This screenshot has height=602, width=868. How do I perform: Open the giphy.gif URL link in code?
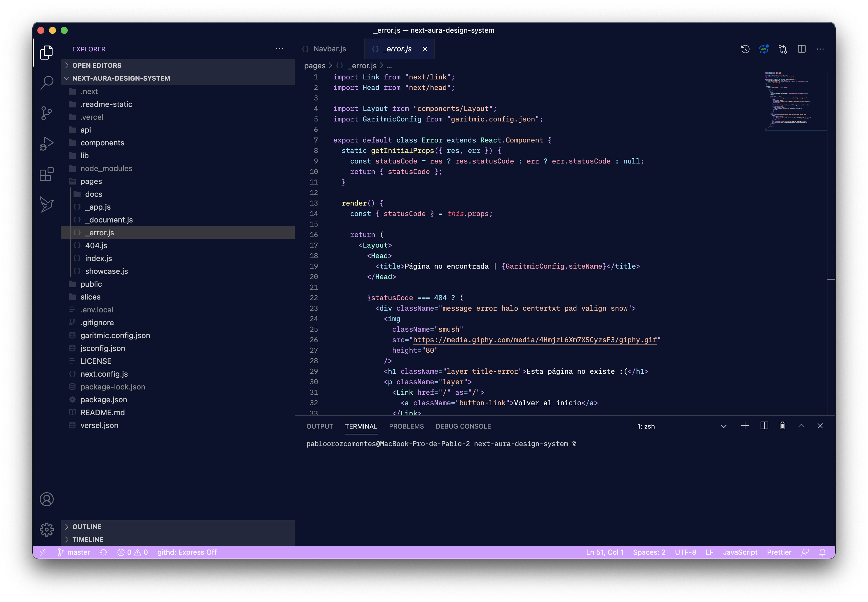(535, 340)
